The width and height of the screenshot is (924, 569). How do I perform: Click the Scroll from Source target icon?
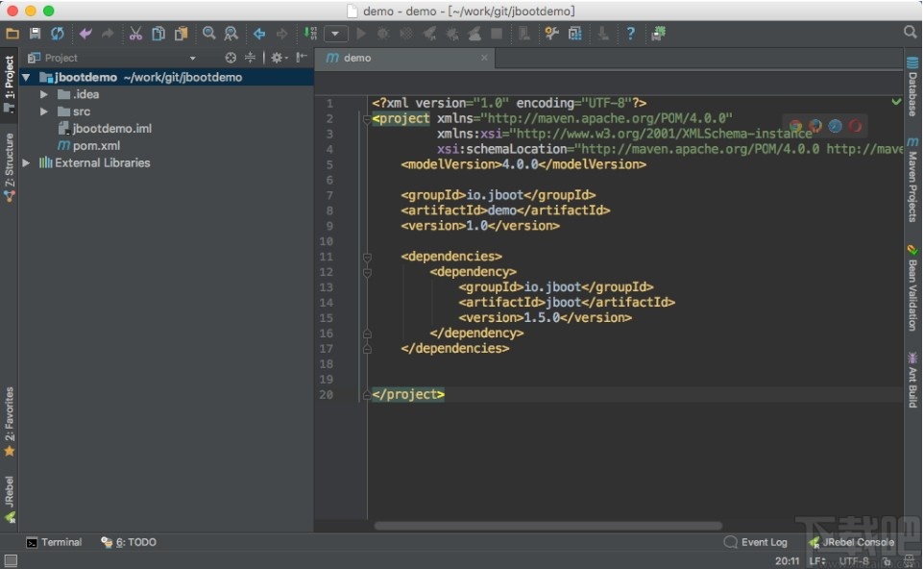231,58
